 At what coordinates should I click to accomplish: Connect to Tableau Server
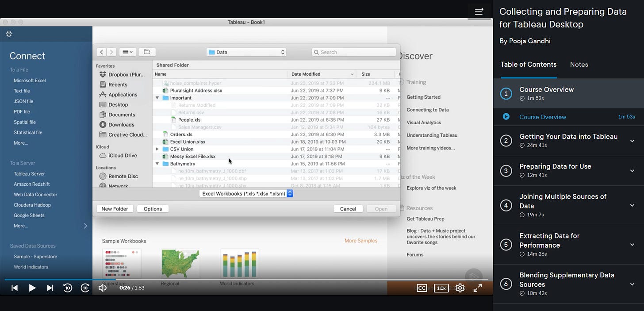click(x=29, y=174)
